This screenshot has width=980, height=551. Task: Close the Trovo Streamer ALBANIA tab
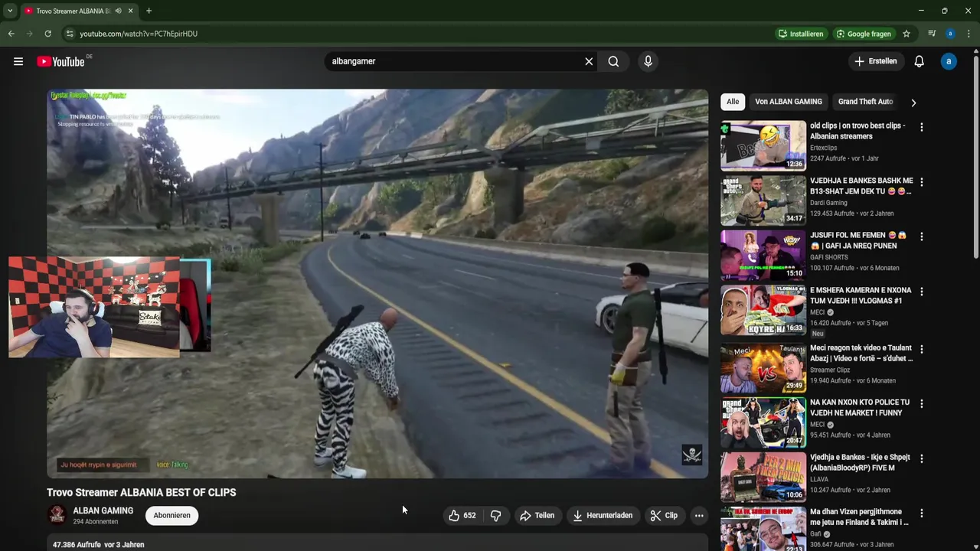130,11
